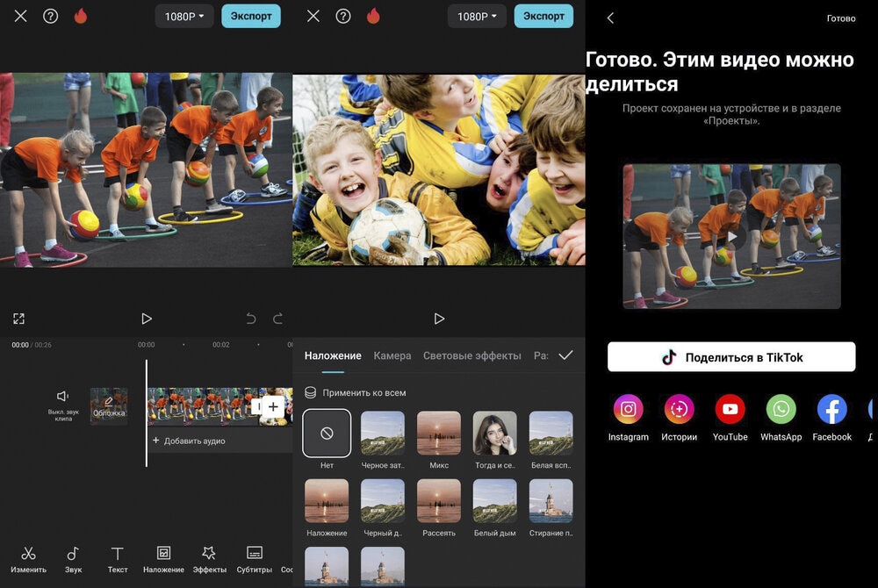The height and width of the screenshot is (588, 878).
Task: Open help in the middle editor
Action: [x=343, y=16]
